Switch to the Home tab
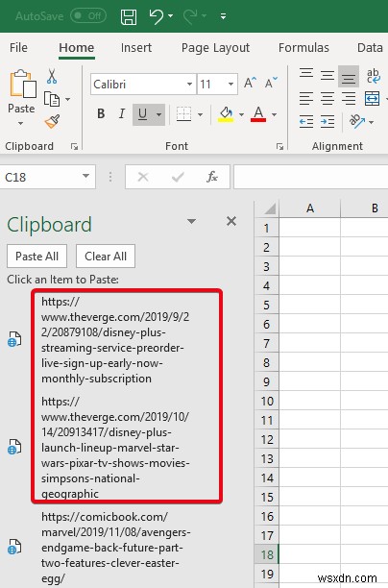 coord(77,48)
